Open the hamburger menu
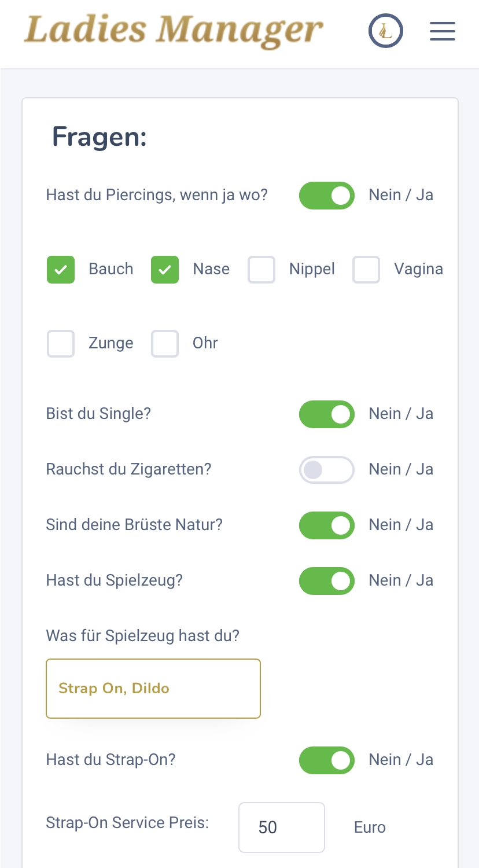This screenshot has height=868, width=479. point(443,31)
